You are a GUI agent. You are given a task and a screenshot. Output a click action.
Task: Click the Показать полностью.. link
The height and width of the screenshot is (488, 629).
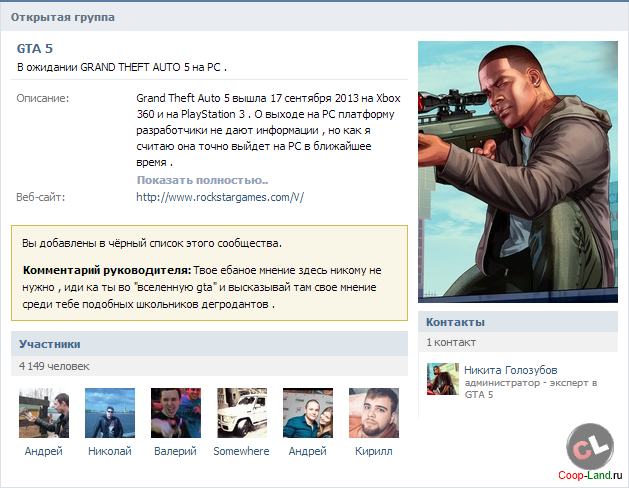click(x=203, y=180)
